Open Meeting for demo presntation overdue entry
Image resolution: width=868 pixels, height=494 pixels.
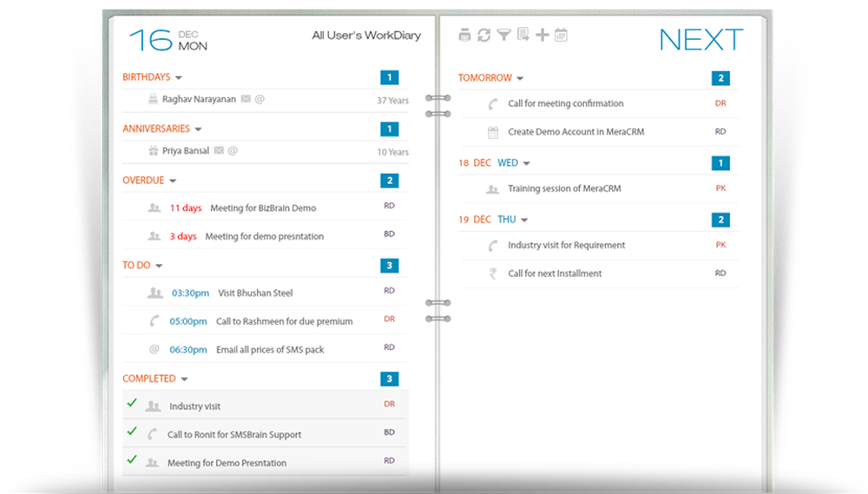(x=265, y=236)
